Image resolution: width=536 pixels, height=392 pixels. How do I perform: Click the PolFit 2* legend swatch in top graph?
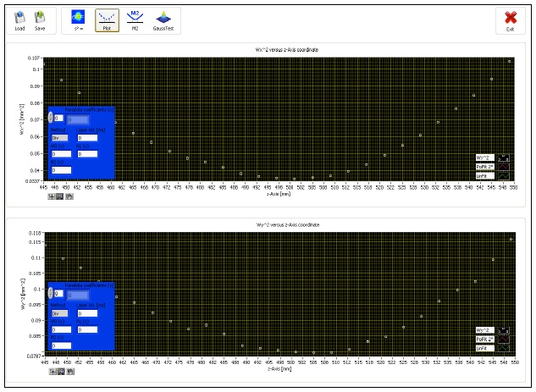click(x=503, y=167)
